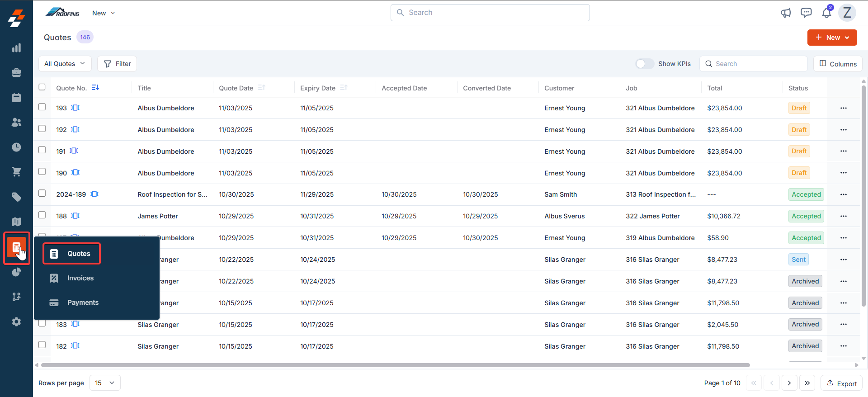This screenshot has height=397, width=868.
Task: Open row actions menu for quote 182
Action: click(844, 346)
